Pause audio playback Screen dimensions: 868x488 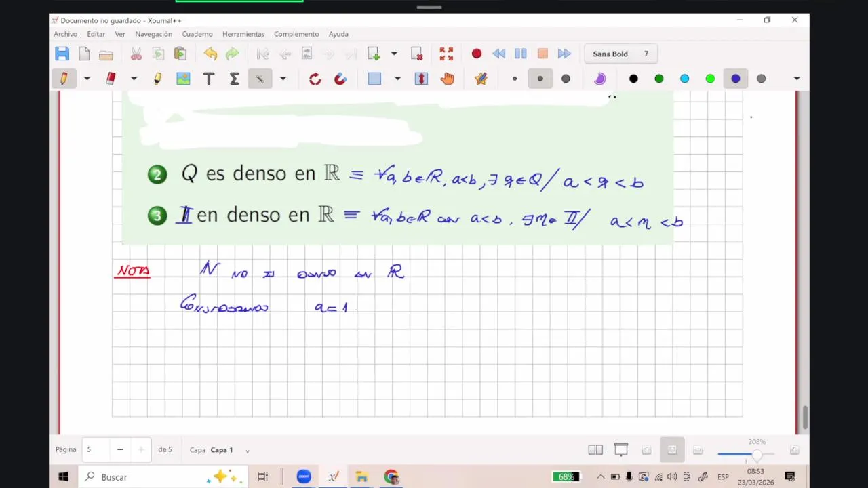[520, 54]
